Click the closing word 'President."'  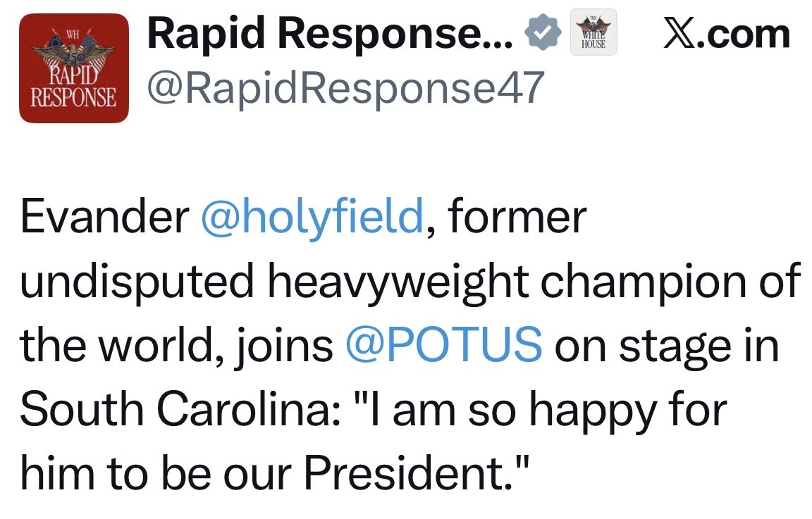click(x=417, y=473)
